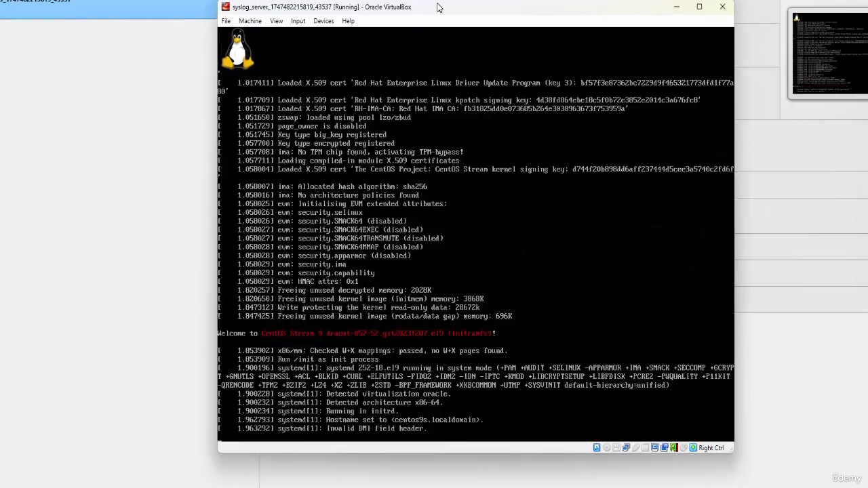868x488 pixels.
Task: Click the green CPU execution status icon
Action: point(674,447)
